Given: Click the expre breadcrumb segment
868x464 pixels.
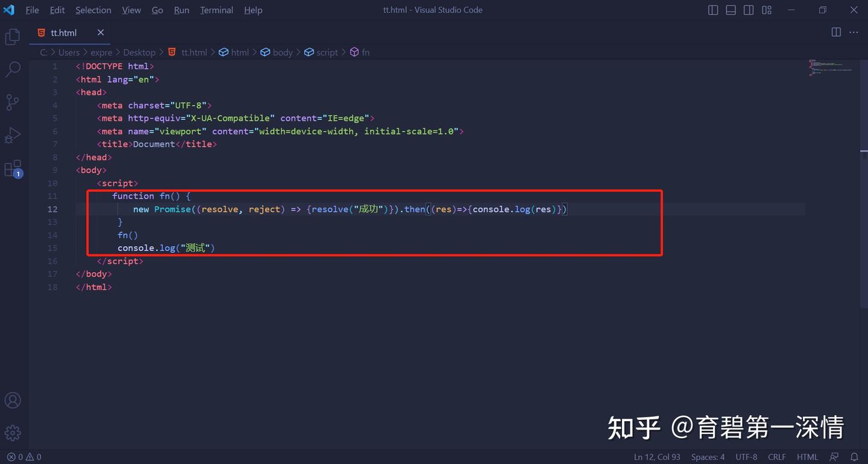Looking at the screenshot, I should (x=101, y=52).
